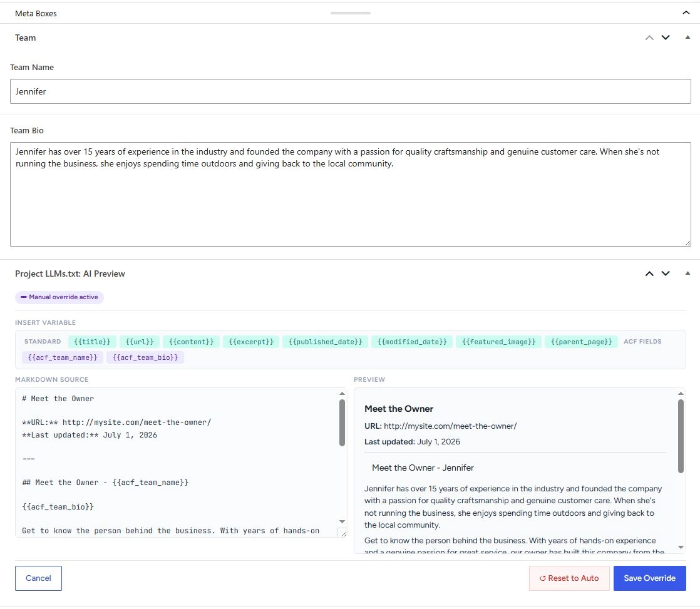700x609 pixels.
Task: Insert the {{excerpt}} variable
Action: [x=251, y=342]
